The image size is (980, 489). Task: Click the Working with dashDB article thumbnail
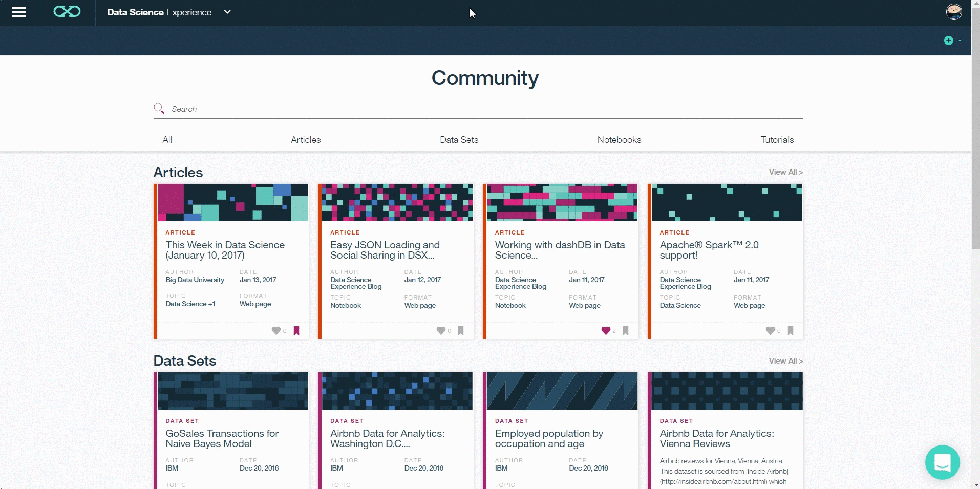[562, 203]
